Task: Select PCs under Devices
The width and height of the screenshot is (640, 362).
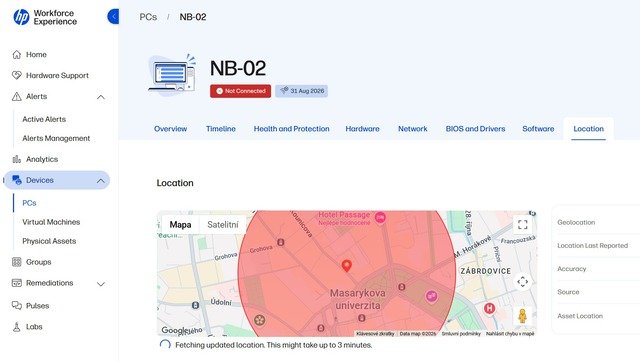Action: (x=29, y=203)
